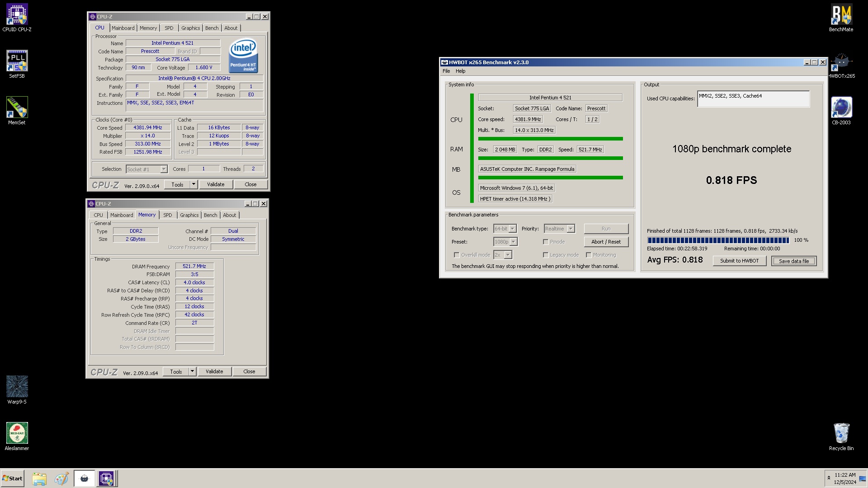868x488 pixels.
Task: Open the Aleslammer desktop shortcut
Action: tap(17, 436)
